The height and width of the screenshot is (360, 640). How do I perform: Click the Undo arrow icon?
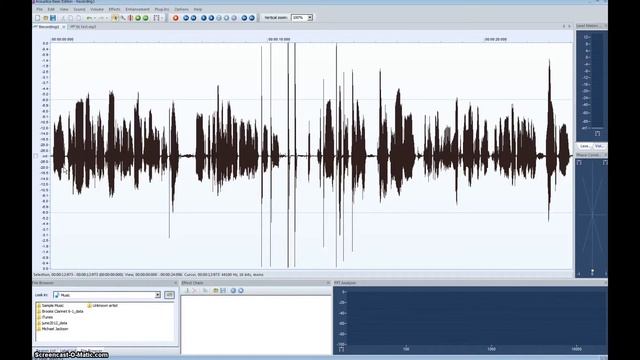(89, 18)
